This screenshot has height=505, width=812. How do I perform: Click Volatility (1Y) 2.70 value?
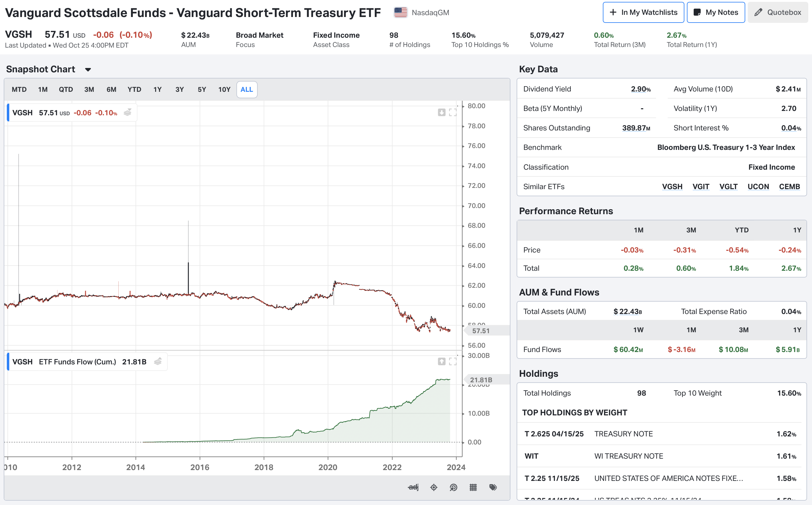[789, 108]
